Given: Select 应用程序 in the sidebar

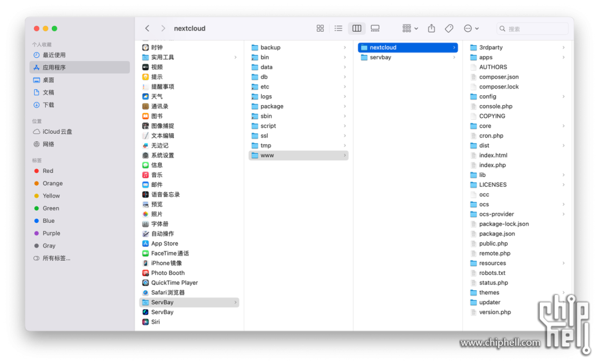Looking at the screenshot, I should click(79, 67).
